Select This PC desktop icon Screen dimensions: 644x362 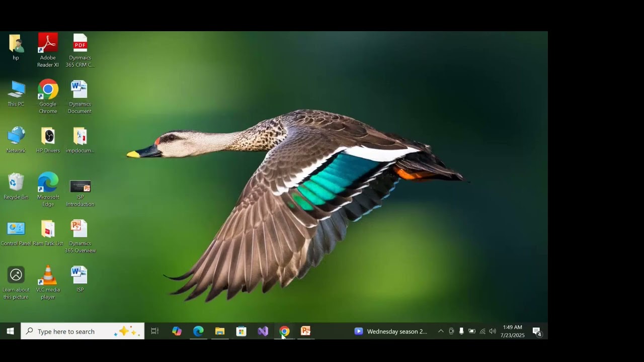coord(16,94)
